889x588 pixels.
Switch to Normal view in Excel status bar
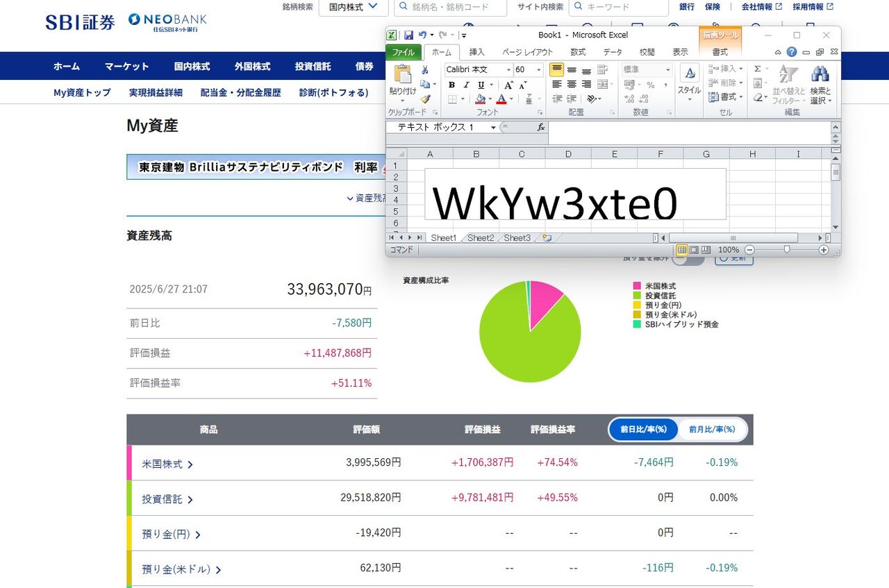pyautogui.click(x=682, y=250)
